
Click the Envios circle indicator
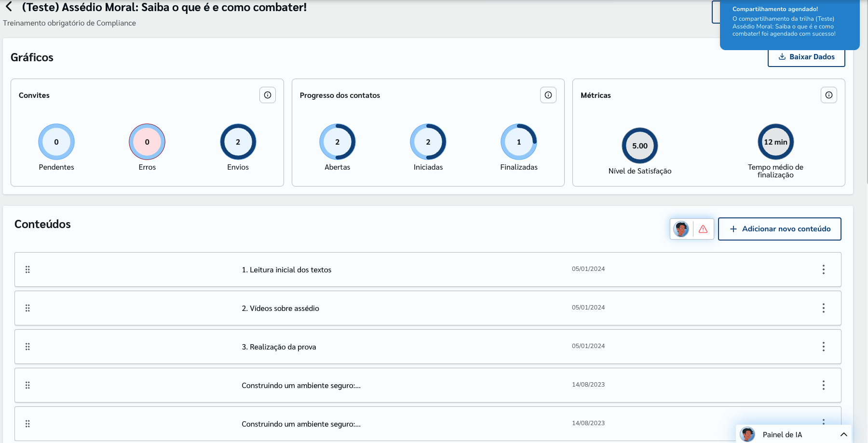click(238, 142)
